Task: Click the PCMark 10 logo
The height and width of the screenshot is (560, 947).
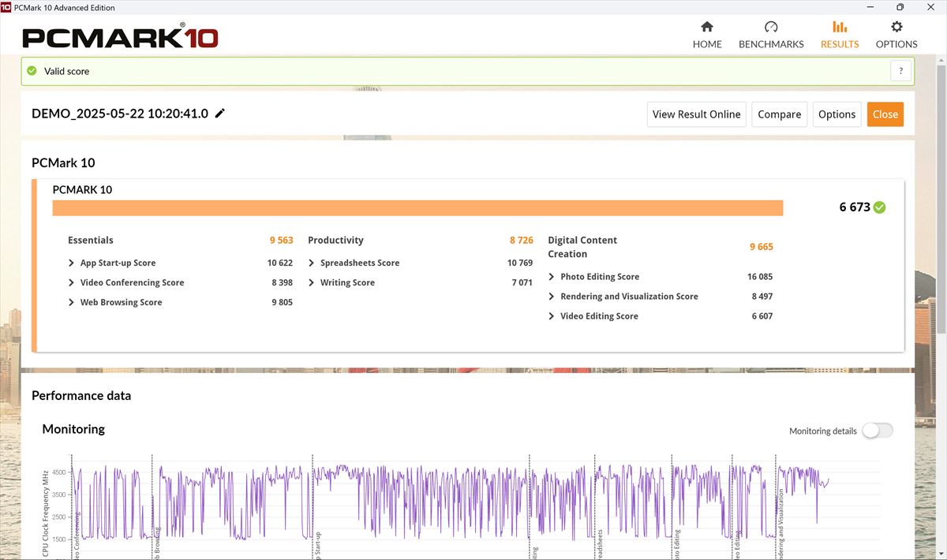Action: (x=120, y=36)
